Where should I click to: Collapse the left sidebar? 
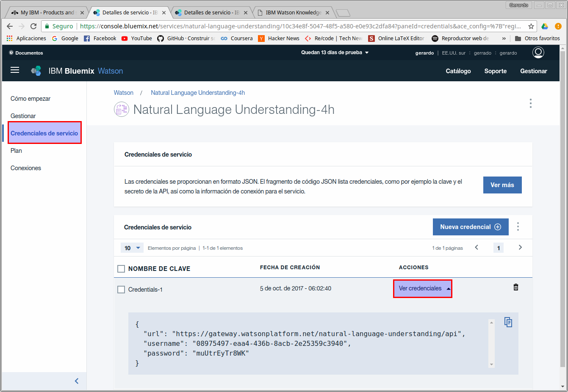pyautogui.click(x=77, y=381)
